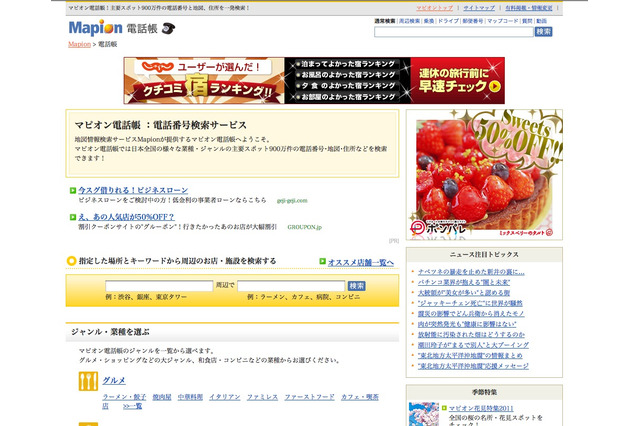Open news link "ジャッキーチェン死亡"に世界が騒然
640x426 pixels.
tap(470, 303)
